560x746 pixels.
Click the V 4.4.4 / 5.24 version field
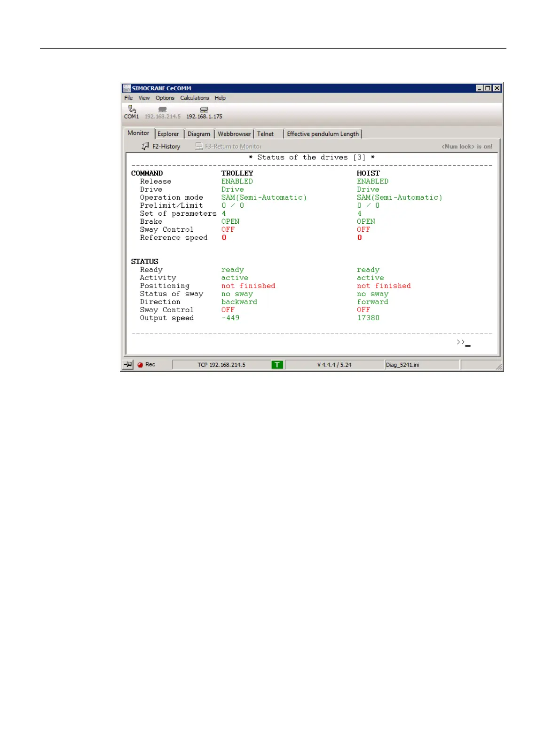pyautogui.click(x=334, y=365)
